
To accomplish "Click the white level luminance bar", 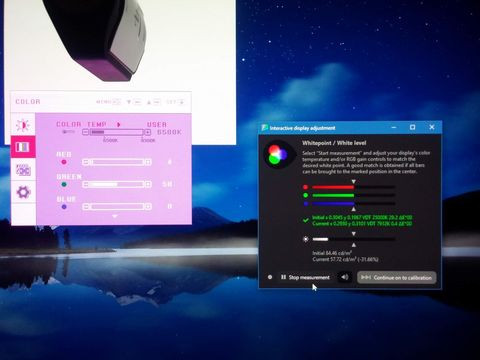I will [354, 239].
